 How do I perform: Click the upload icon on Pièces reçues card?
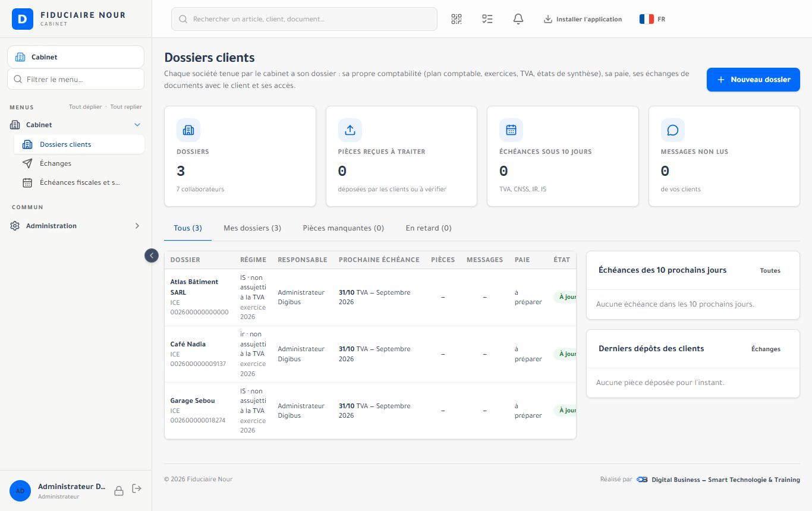point(350,130)
